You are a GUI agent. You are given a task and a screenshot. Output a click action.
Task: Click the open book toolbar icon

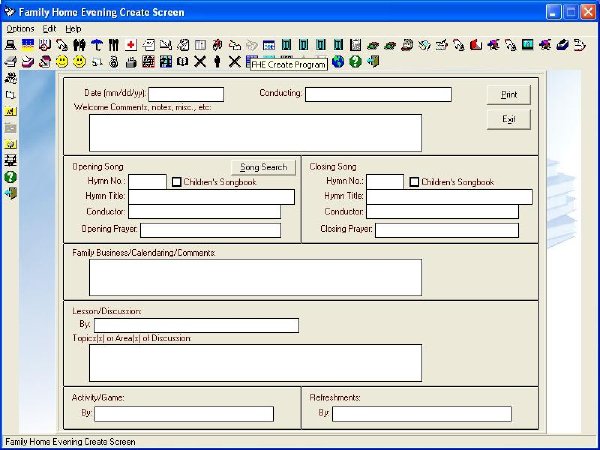183,62
